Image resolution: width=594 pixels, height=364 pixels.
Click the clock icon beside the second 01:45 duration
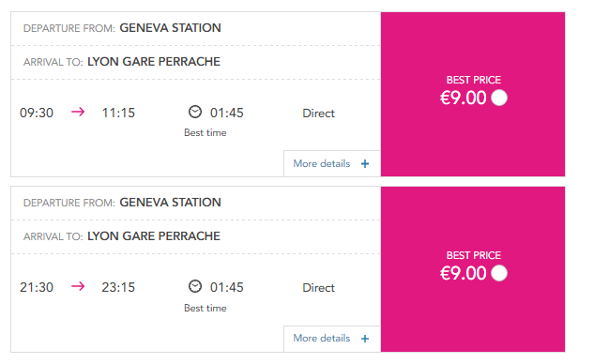[195, 286]
